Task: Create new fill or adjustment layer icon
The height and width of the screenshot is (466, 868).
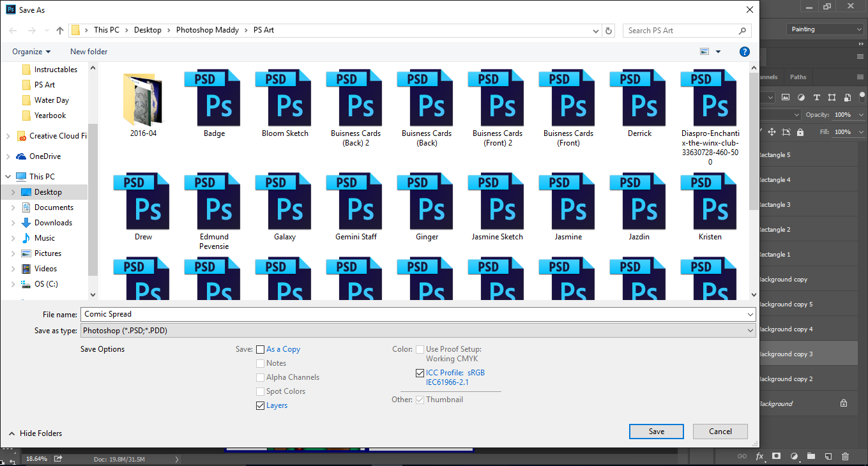Action: tap(794, 456)
